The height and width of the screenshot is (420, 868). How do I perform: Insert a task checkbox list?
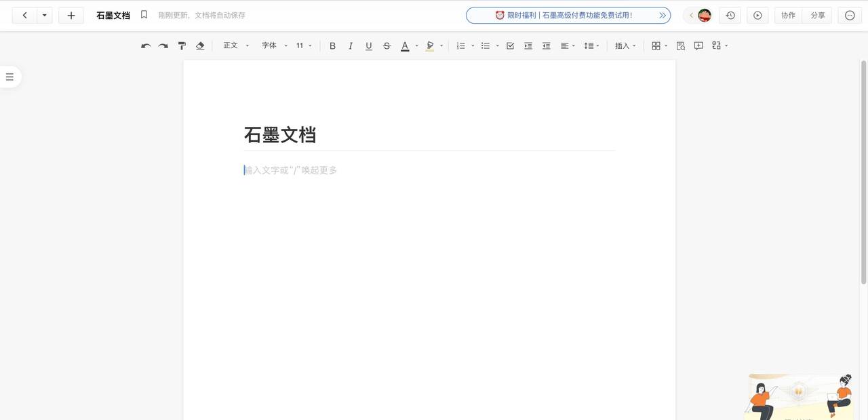(x=509, y=45)
